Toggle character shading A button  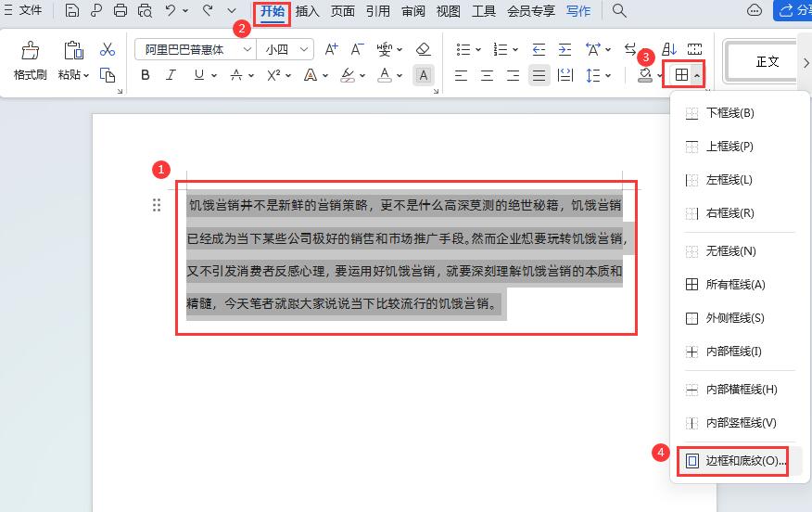click(x=423, y=75)
